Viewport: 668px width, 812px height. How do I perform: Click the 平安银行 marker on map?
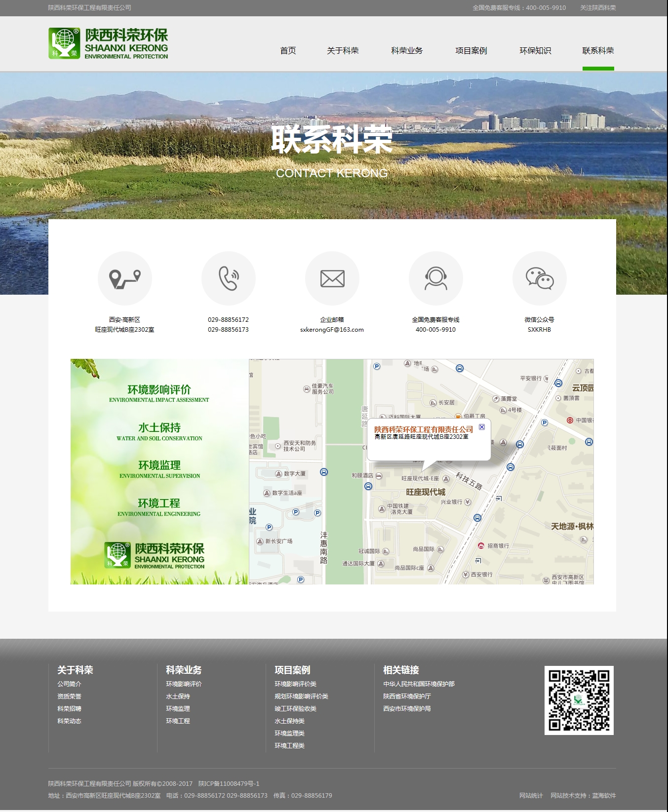[x=546, y=379]
